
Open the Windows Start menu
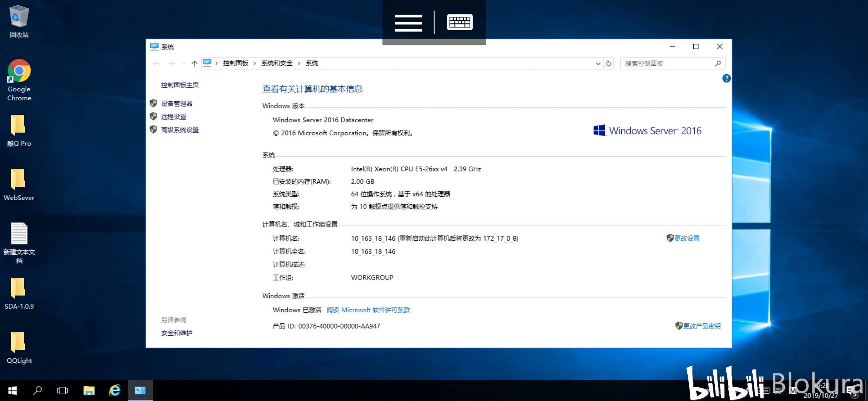(12, 390)
